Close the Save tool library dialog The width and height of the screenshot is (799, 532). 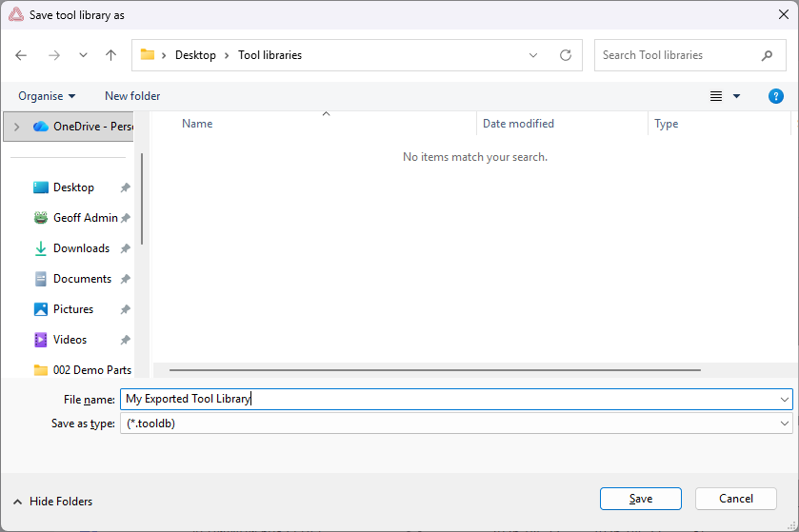784,15
